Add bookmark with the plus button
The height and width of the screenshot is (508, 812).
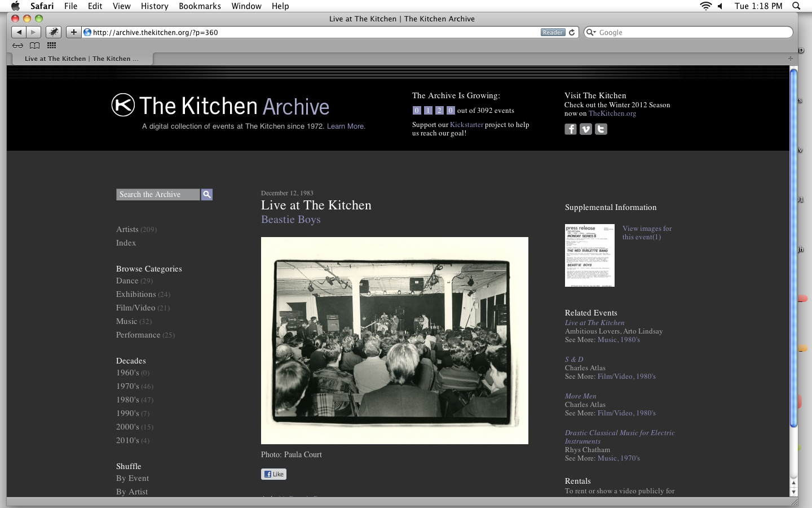click(x=74, y=32)
